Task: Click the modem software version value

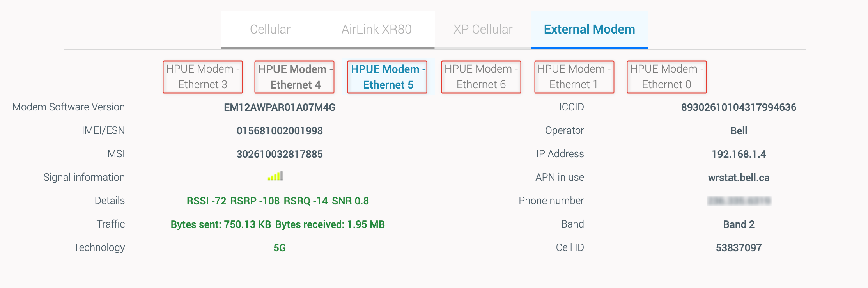Action: click(280, 107)
